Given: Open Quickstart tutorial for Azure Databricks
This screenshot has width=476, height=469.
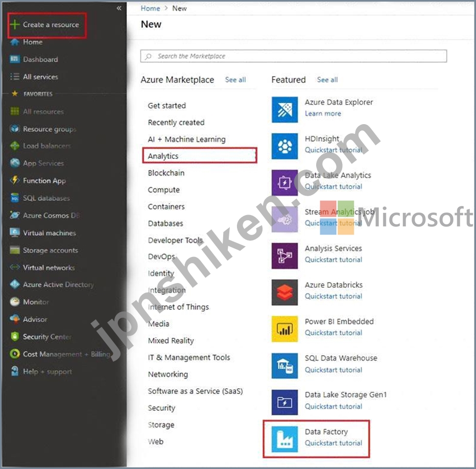Looking at the screenshot, I should coord(334,296).
